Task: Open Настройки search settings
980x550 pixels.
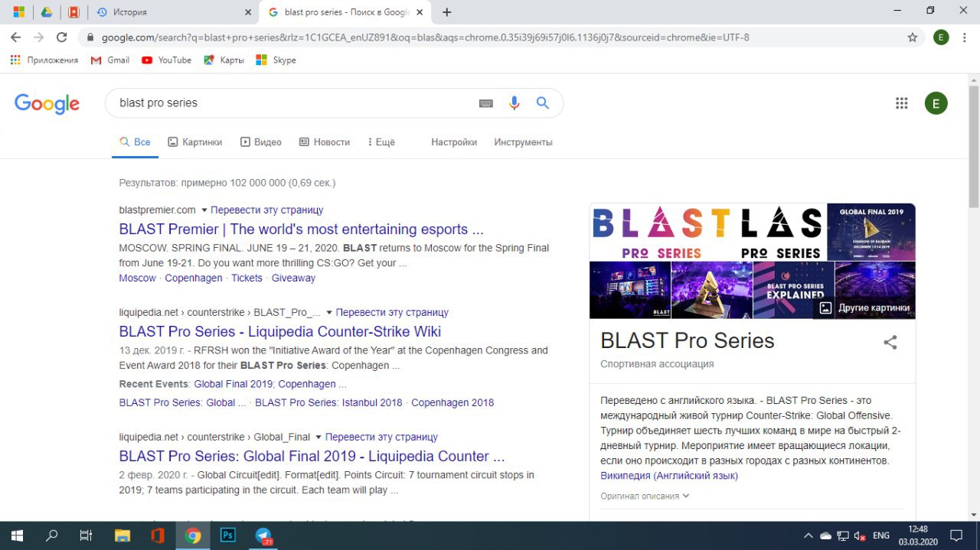Action: [x=454, y=142]
